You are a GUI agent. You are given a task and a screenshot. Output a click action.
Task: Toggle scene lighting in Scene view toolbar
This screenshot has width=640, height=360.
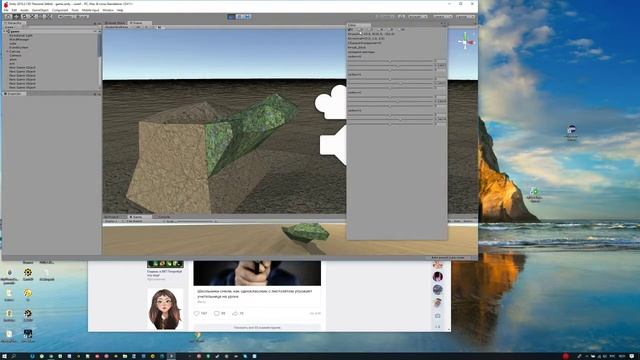tap(146, 27)
